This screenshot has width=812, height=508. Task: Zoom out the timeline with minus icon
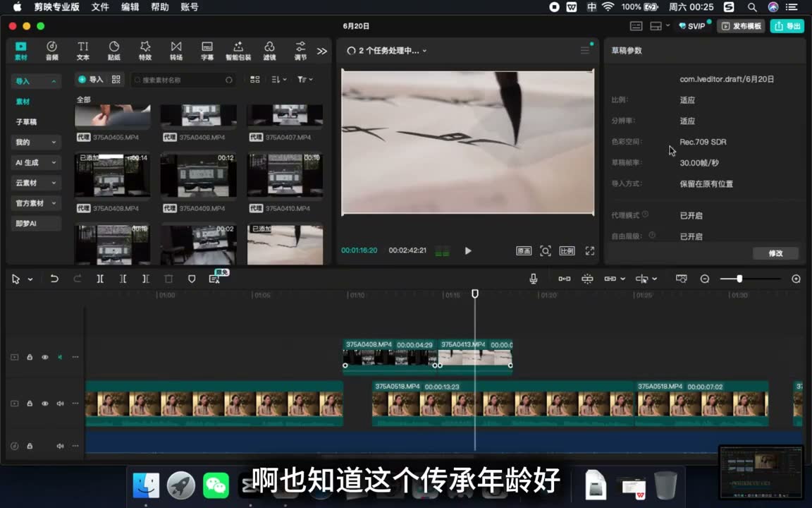pyautogui.click(x=704, y=279)
